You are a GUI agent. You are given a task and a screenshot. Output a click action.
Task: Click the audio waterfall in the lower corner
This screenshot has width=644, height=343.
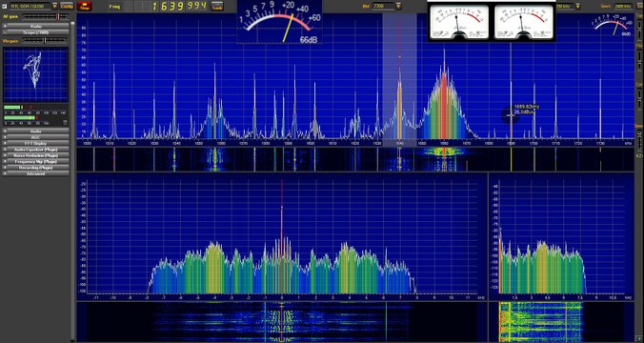[x=561, y=322]
